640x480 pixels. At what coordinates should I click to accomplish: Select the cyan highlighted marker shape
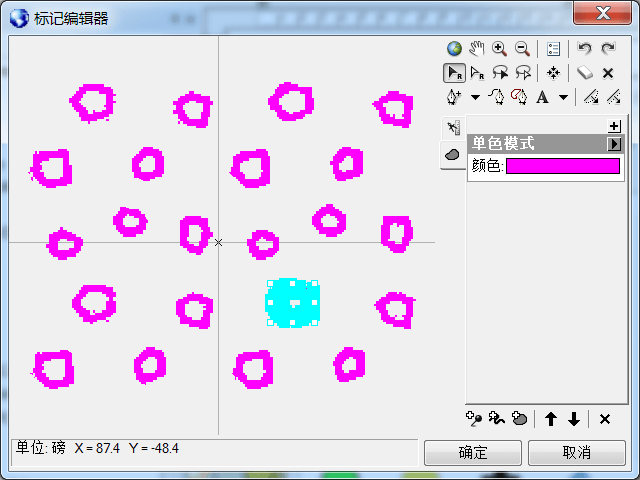tap(292, 303)
